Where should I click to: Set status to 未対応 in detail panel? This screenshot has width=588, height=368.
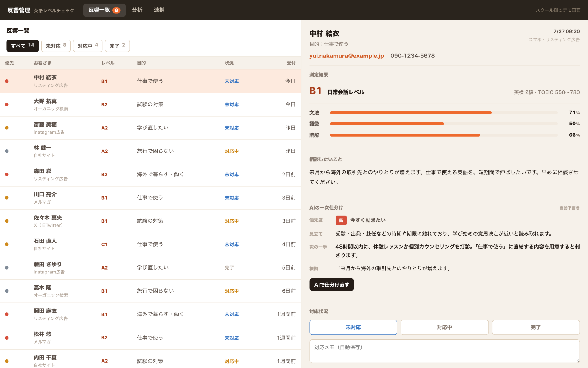tap(353, 327)
